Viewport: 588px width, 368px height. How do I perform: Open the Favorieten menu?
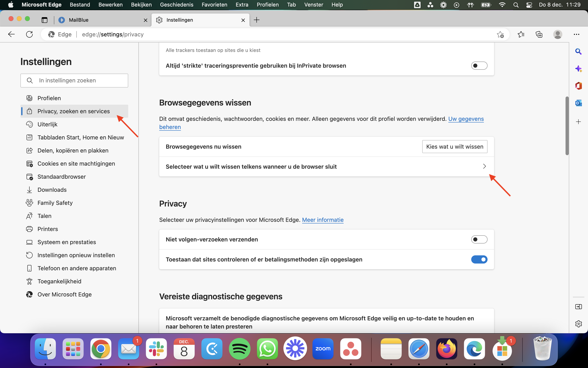[214, 5]
